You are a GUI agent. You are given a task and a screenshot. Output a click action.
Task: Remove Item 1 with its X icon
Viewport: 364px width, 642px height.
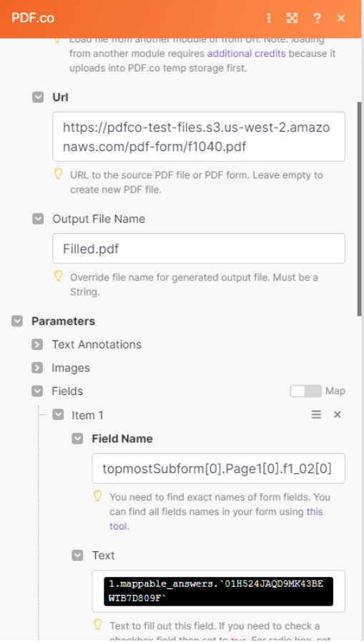click(338, 415)
